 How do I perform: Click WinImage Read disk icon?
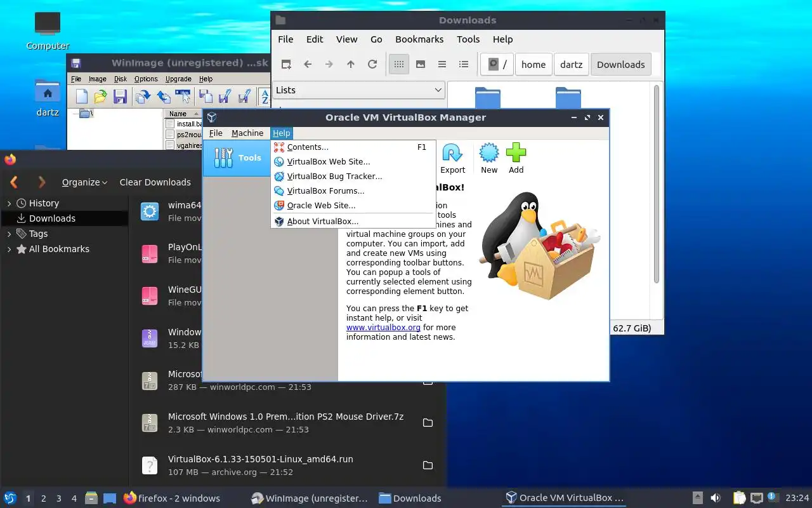click(x=205, y=97)
